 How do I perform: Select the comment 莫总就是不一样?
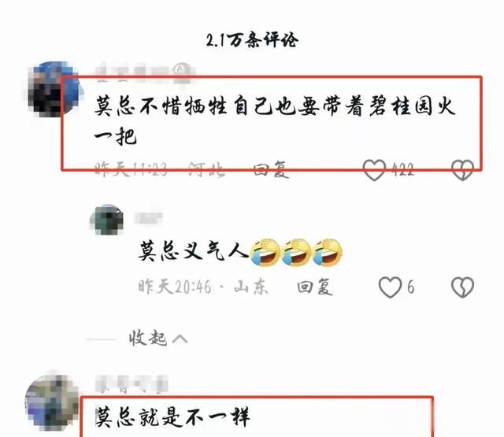click(x=172, y=417)
